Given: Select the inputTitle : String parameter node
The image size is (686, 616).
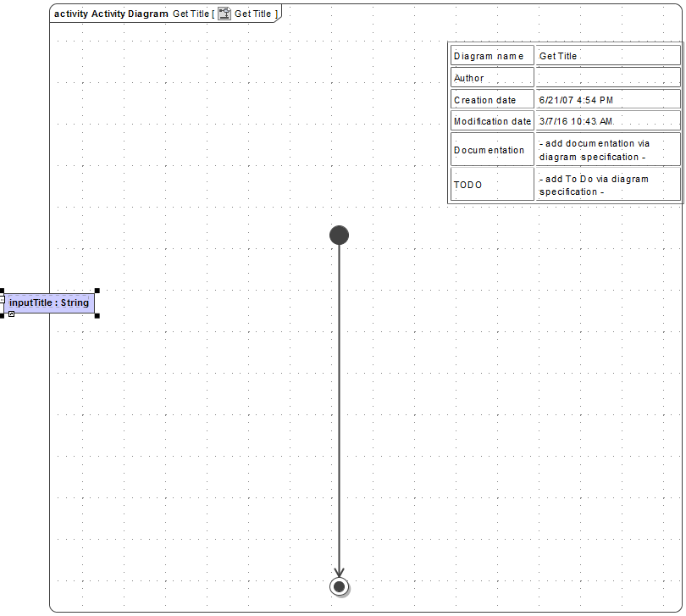Looking at the screenshot, I should pyautogui.click(x=48, y=302).
